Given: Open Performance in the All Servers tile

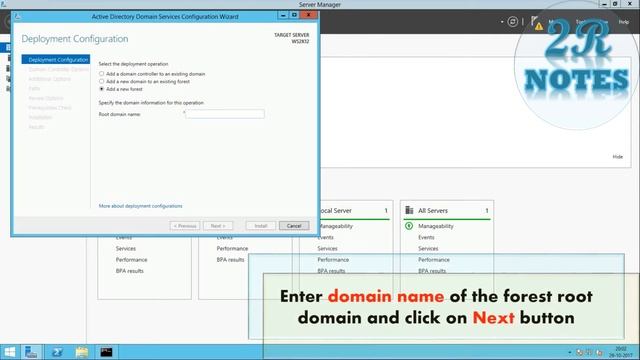Looking at the screenshot, I should pos(433,260).
